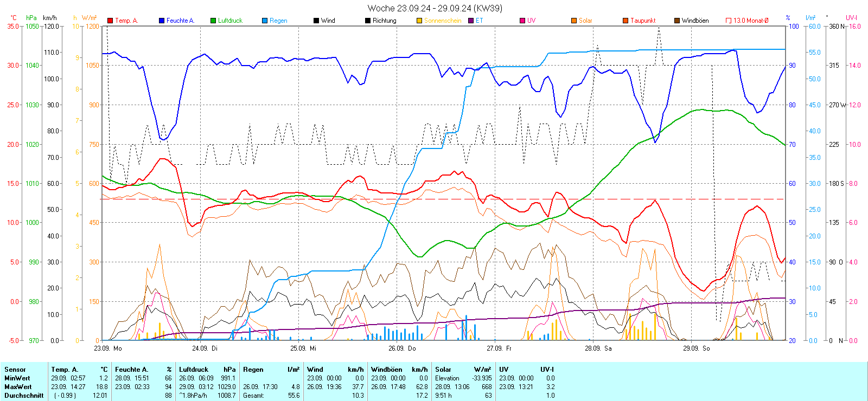
Task: Click the Taupunkt legend label
Action: [x=643, y=21]
